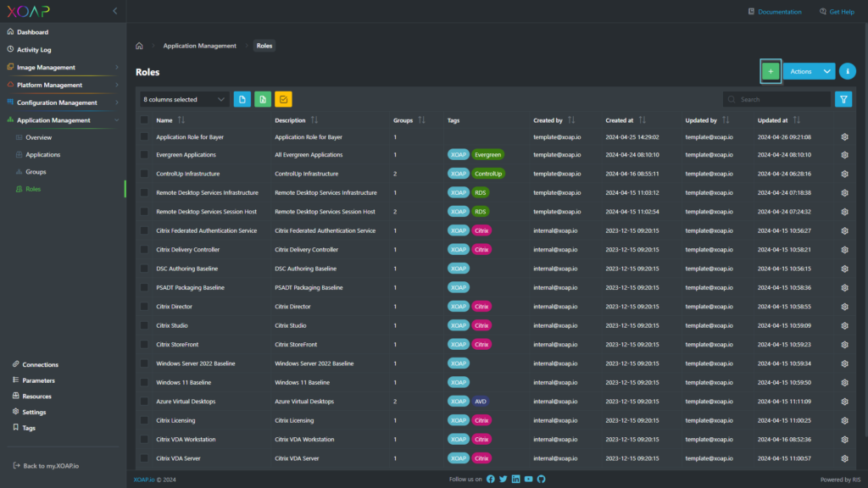868x488 pixels.
Task: Open the LinkedIn link in footer
Action: click(516, 480)
